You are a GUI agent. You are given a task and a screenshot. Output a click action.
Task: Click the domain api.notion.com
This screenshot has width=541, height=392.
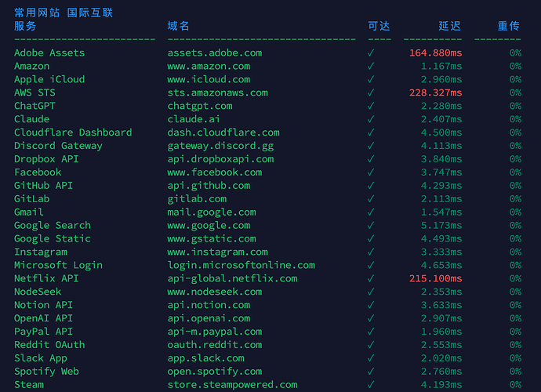pos(209,306)
